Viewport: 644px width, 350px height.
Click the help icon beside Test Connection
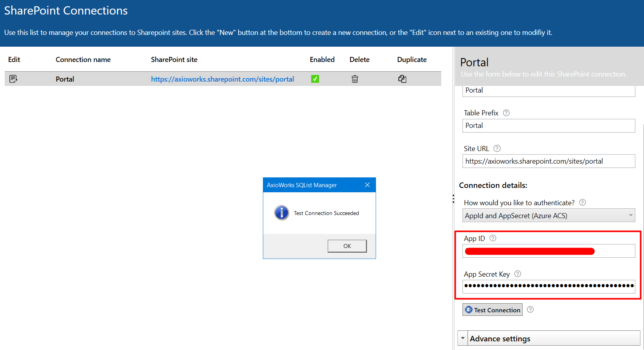click(x=530, y=310)
